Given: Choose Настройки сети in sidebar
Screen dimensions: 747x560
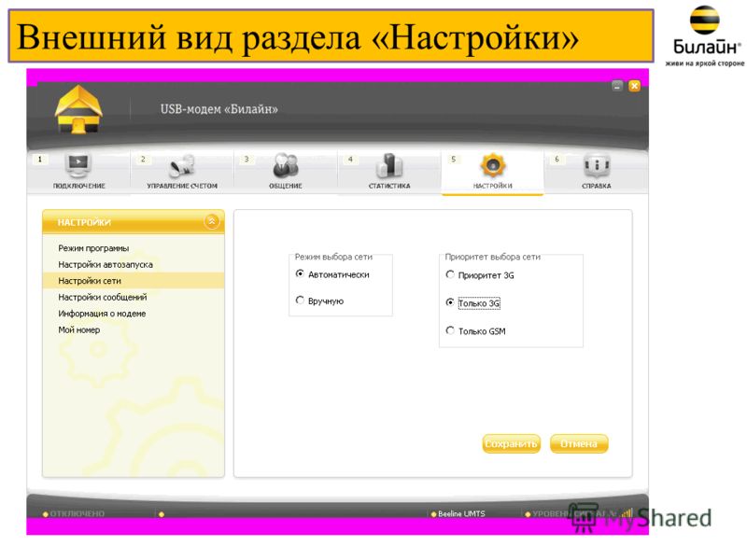Looking at the screenshot, I should point(134,281).
